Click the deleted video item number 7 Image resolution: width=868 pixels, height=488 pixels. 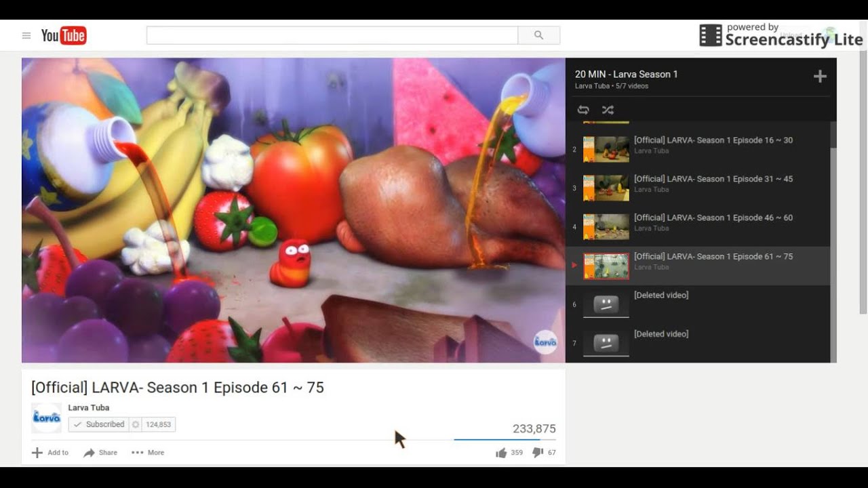(698, 343)
